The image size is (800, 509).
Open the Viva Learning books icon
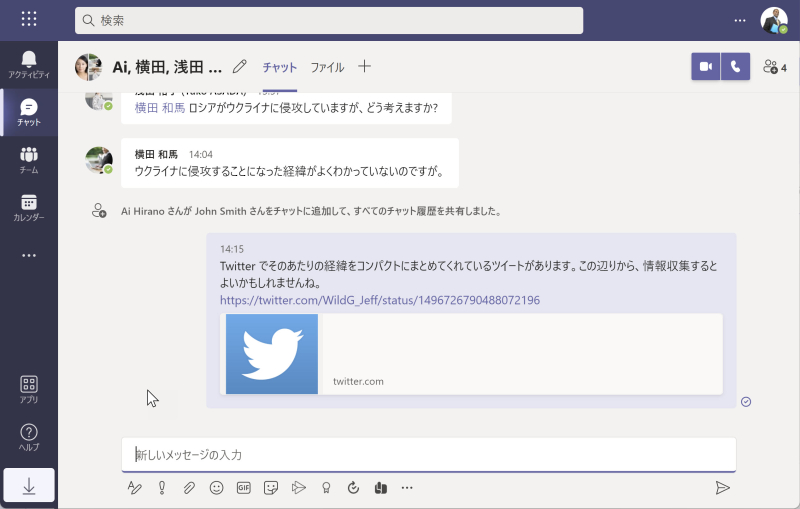[x=381, y=488]
